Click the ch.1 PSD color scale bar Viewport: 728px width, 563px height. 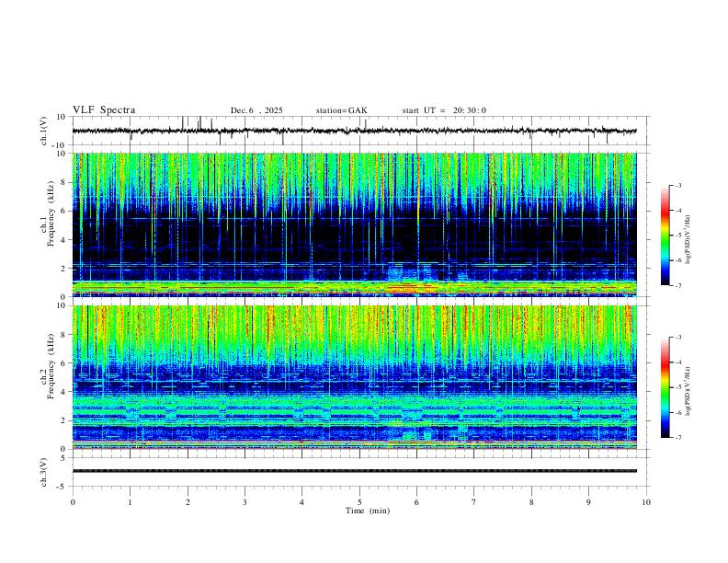point(665,236)
